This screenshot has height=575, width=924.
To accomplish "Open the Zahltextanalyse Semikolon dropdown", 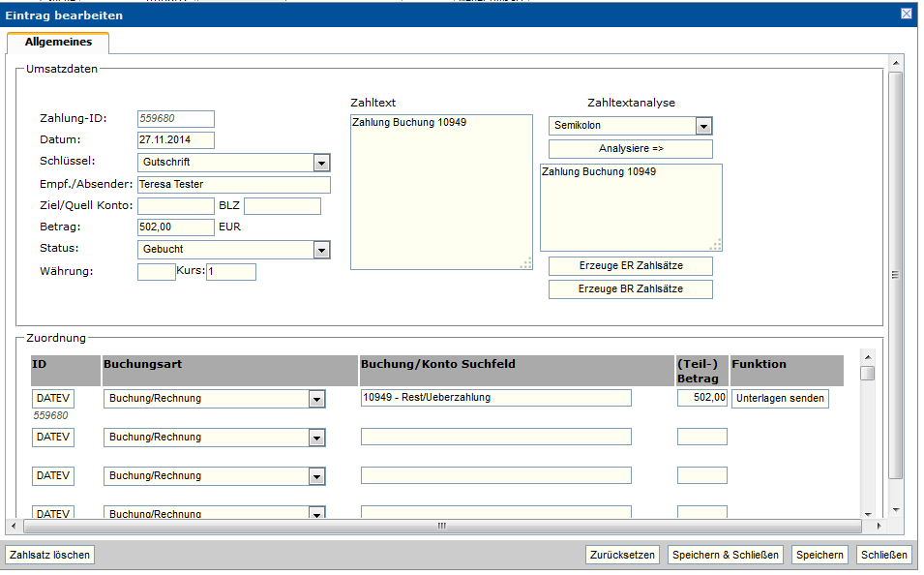I will [x=704, y=126].
